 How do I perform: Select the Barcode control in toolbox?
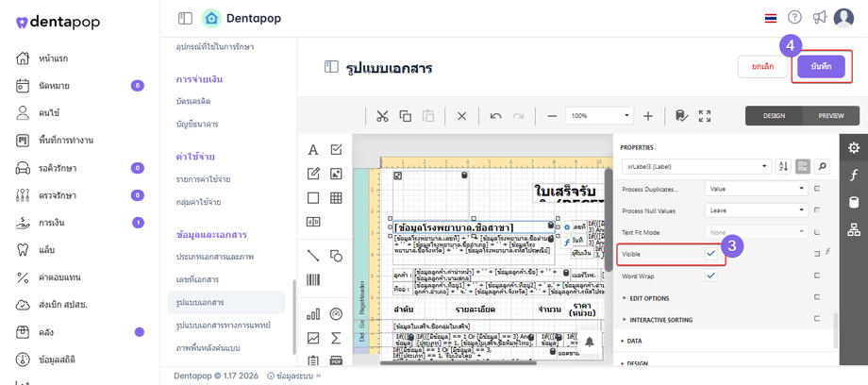(313, 279)
